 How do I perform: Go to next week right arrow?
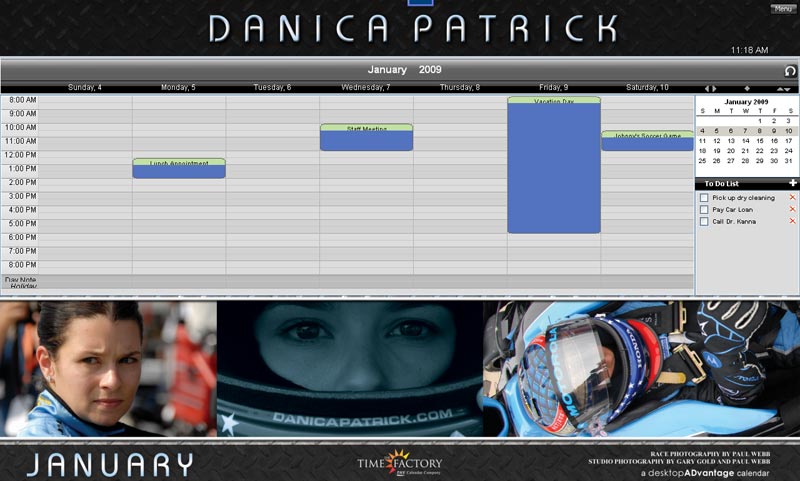click(x=714, y=89)
